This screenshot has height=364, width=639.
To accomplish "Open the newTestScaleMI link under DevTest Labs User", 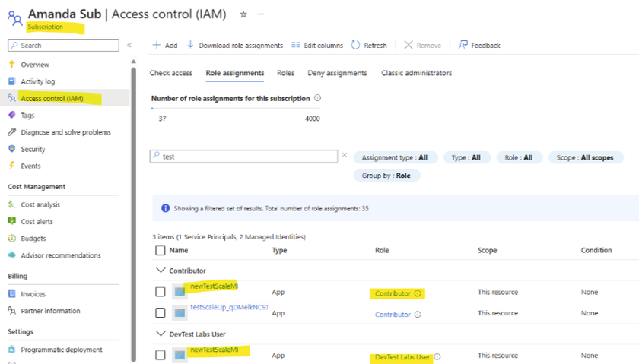I will click(x=214, y=350).
